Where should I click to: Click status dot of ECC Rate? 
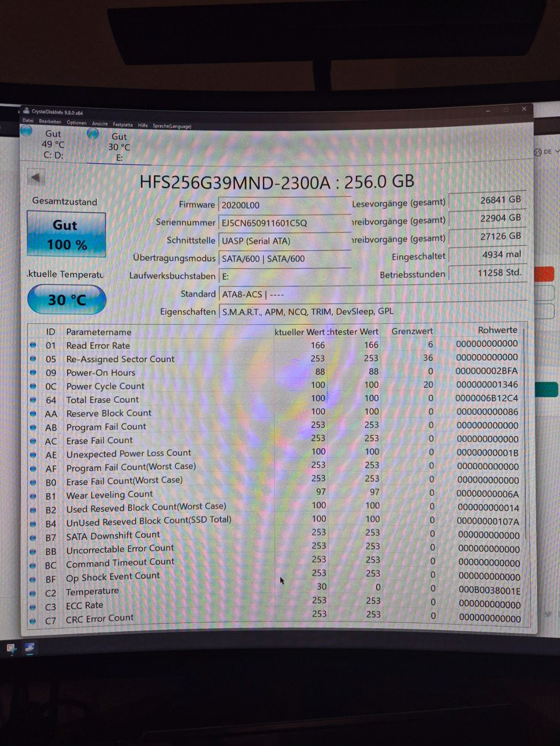pos(33,607)
